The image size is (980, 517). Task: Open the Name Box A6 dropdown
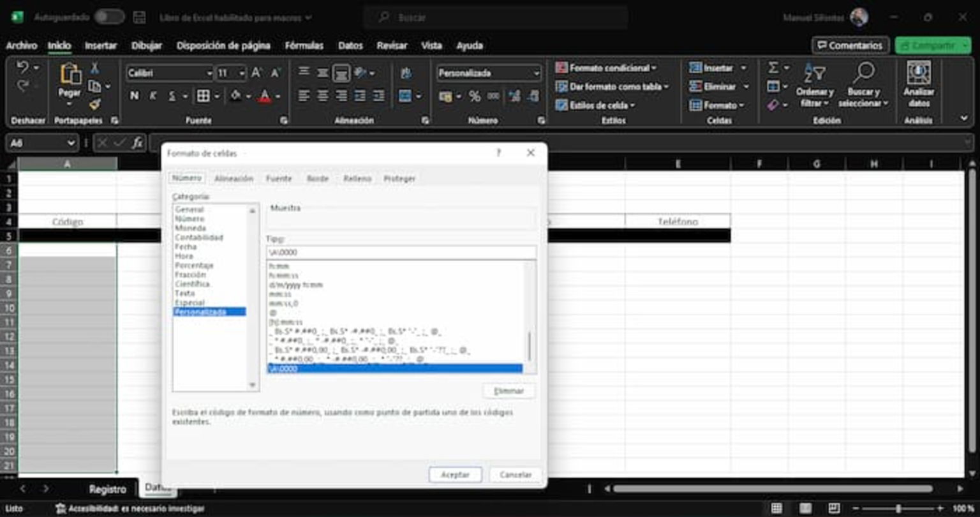pos(71,143)
